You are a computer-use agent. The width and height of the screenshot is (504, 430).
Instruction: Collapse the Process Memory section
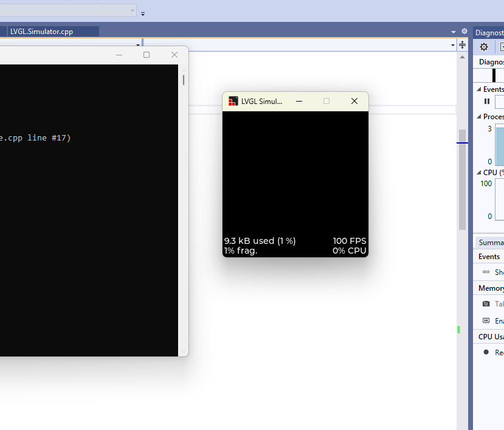point(480,116)
